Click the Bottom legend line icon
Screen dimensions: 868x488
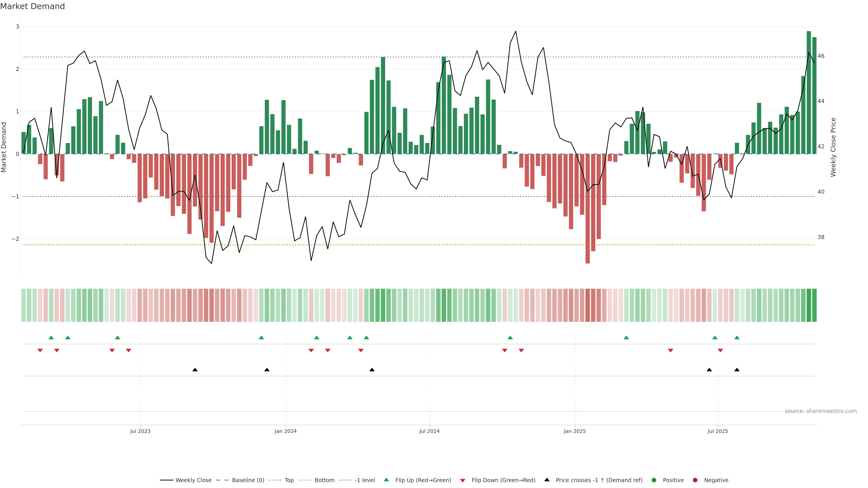point(305,480)
